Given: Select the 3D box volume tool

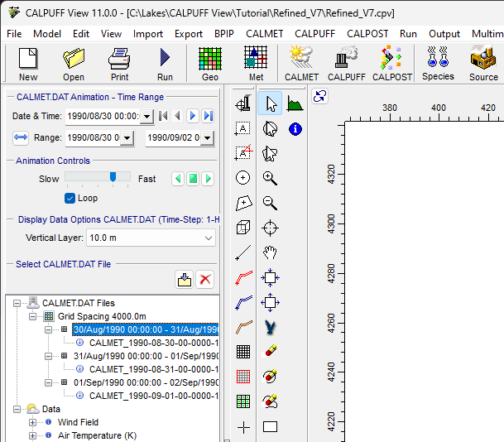Looking at the screenshot, I should 243,228.
